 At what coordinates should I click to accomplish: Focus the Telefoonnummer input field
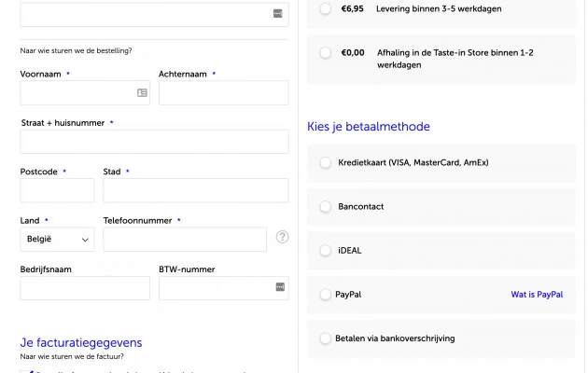(x=185, y=239)
